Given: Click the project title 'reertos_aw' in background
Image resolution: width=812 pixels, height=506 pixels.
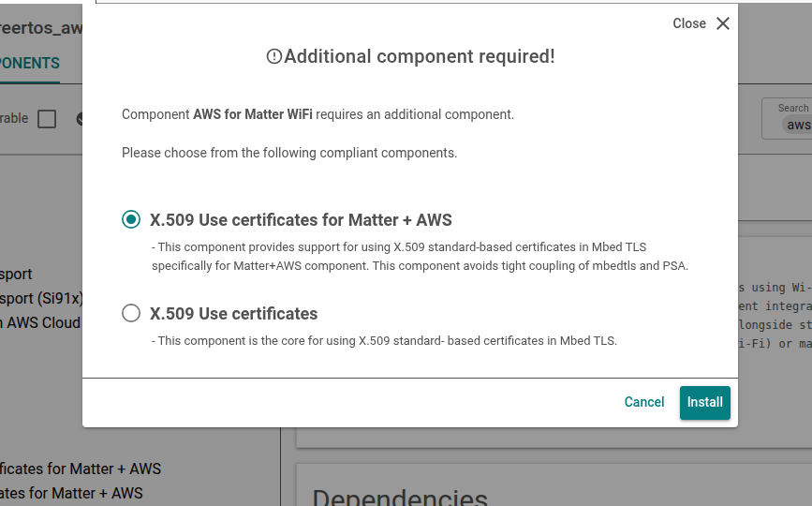Looking at the screenshot, I should tap(41, 28).
